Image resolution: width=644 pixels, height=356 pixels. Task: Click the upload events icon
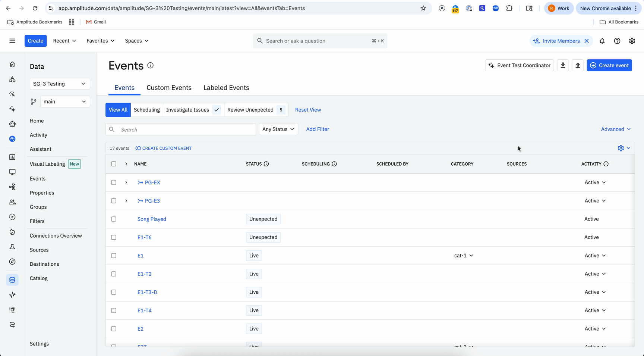(x=578, y=65)
